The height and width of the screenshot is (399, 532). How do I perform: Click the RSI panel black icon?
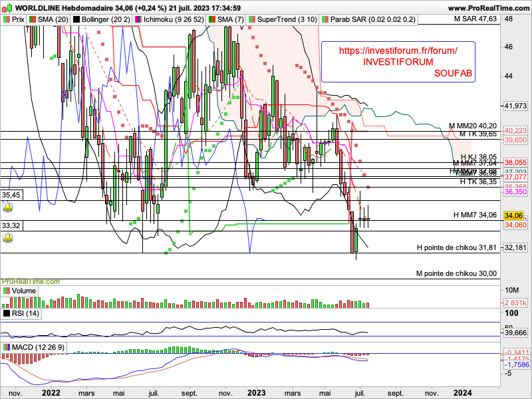click(7, 313)
